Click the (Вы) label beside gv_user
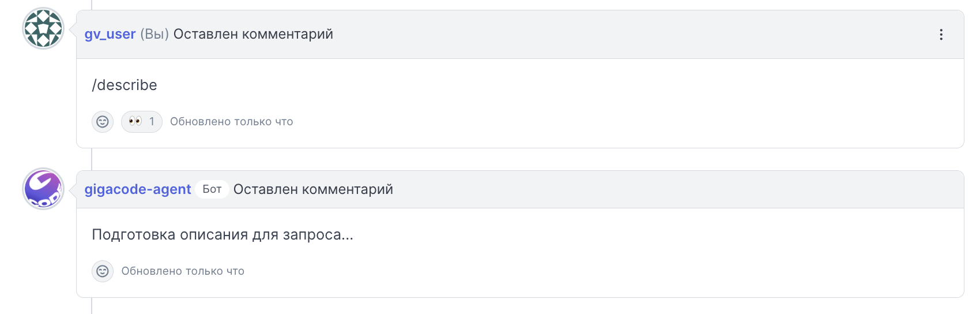 click(154, 34)
